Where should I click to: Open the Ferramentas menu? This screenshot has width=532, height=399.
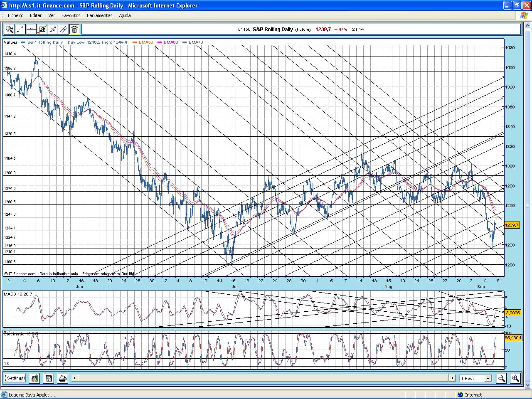pos(99,15)
